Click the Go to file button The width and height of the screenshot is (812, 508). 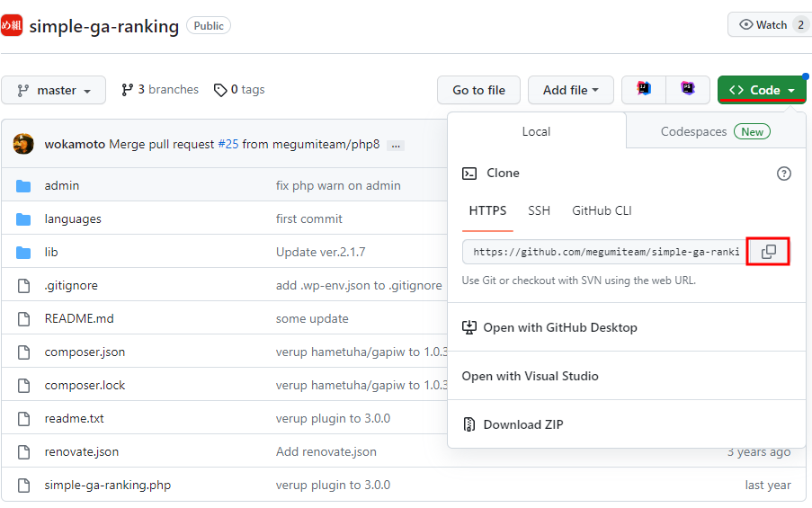478,90
